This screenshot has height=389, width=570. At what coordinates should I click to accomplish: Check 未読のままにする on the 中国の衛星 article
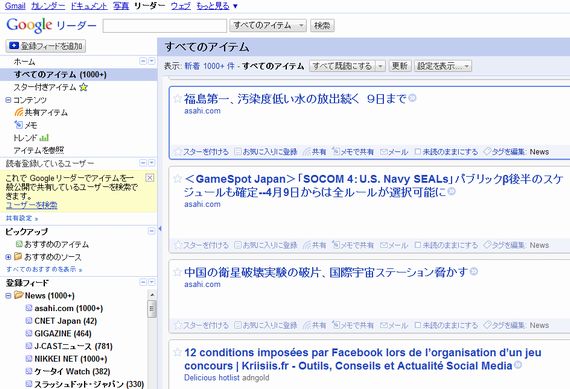coord(418,325)
